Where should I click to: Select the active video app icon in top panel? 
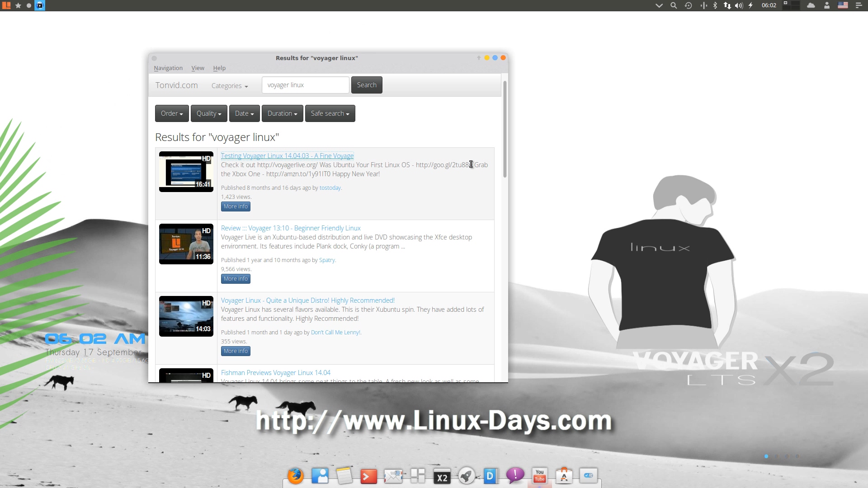tap(40, 5)
